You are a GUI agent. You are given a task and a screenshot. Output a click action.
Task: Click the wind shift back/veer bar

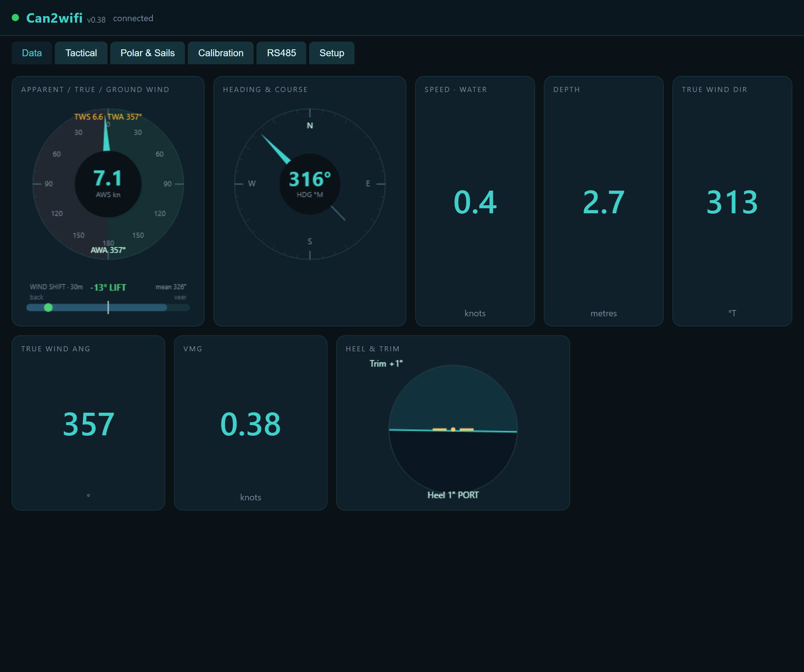(x=108, y=307)
